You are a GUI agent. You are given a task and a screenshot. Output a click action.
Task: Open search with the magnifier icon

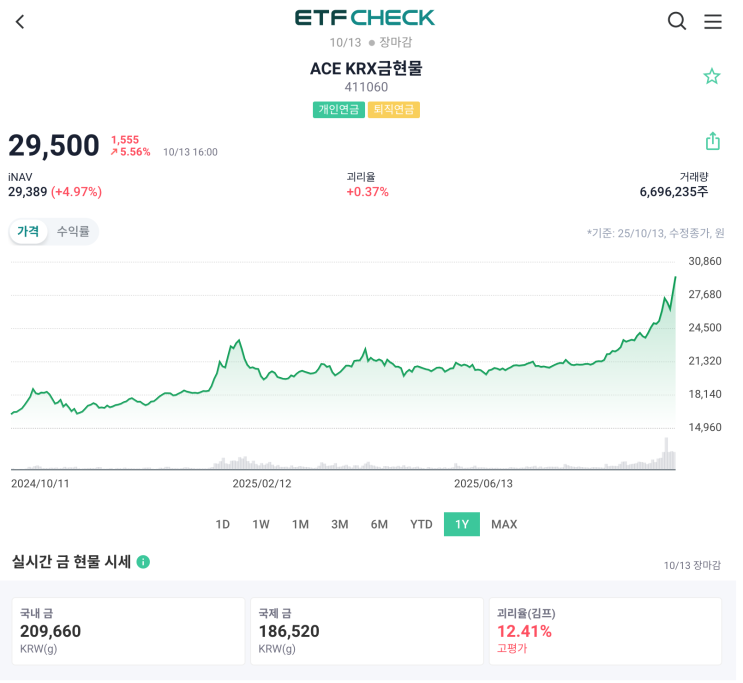coord(677,21)
